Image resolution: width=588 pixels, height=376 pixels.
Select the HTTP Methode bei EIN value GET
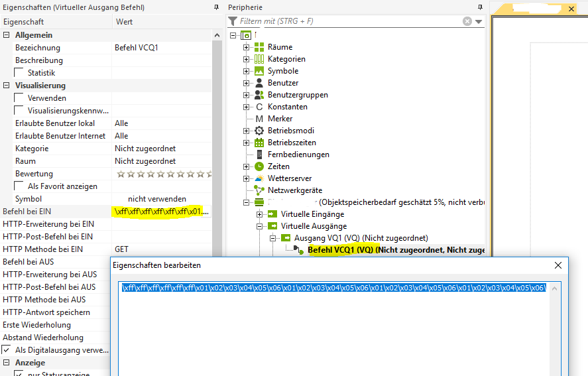click(162, 249)
